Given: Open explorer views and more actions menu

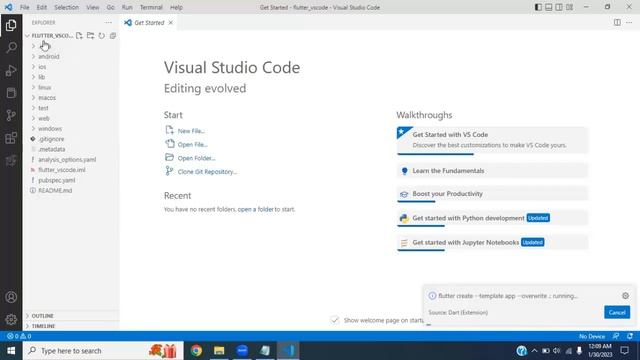Looking at the screenshot, I should coord(108,23).
